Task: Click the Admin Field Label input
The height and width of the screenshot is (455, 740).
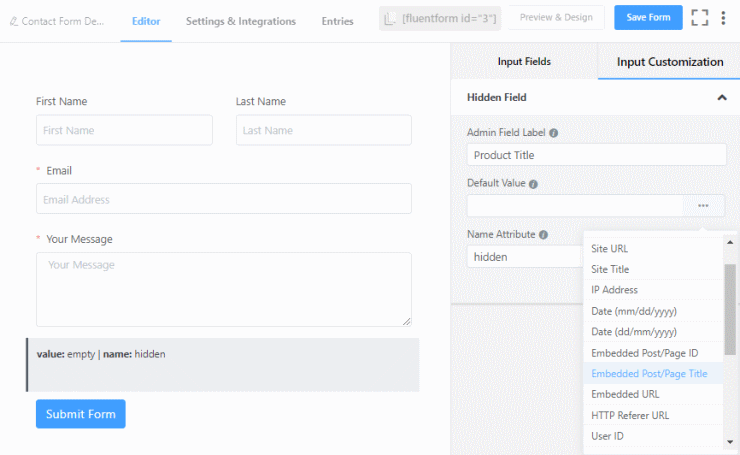Action: [597, 155]
